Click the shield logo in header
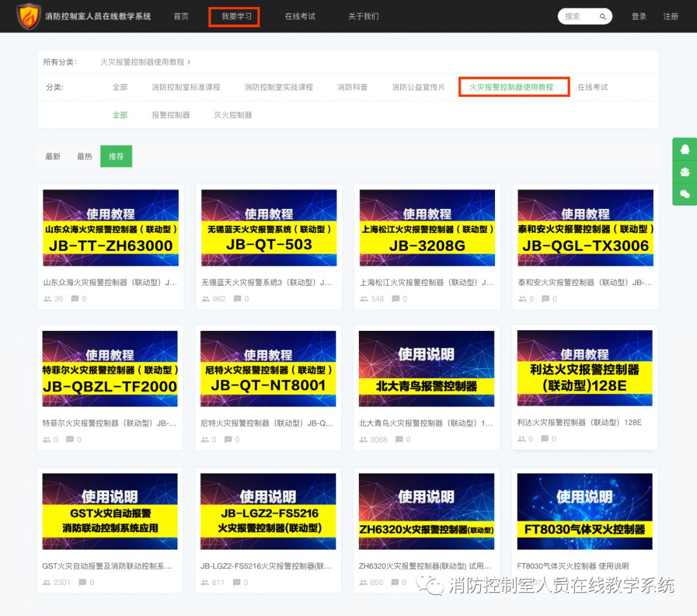697x616 pixels. [x=28, y=16]
